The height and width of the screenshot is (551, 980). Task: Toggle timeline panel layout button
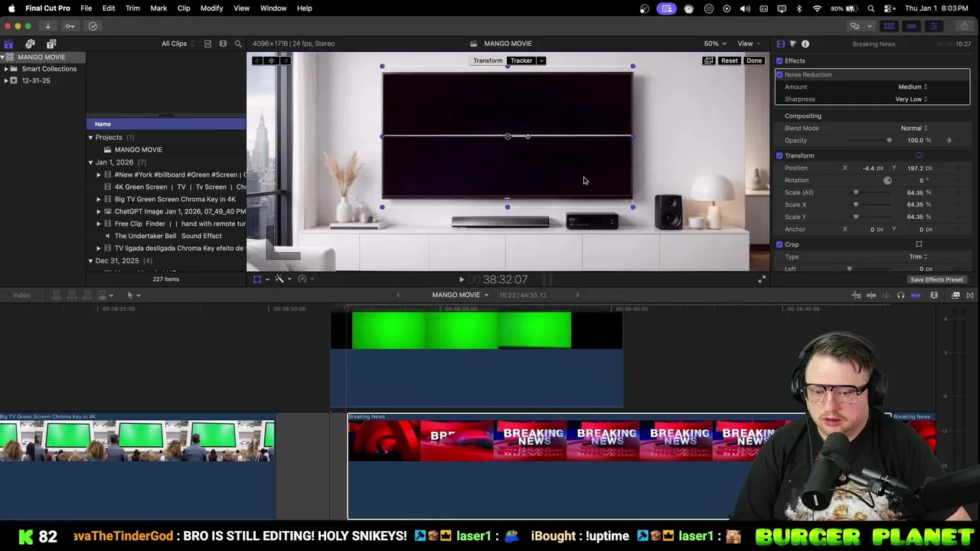(x=911, y=26)
